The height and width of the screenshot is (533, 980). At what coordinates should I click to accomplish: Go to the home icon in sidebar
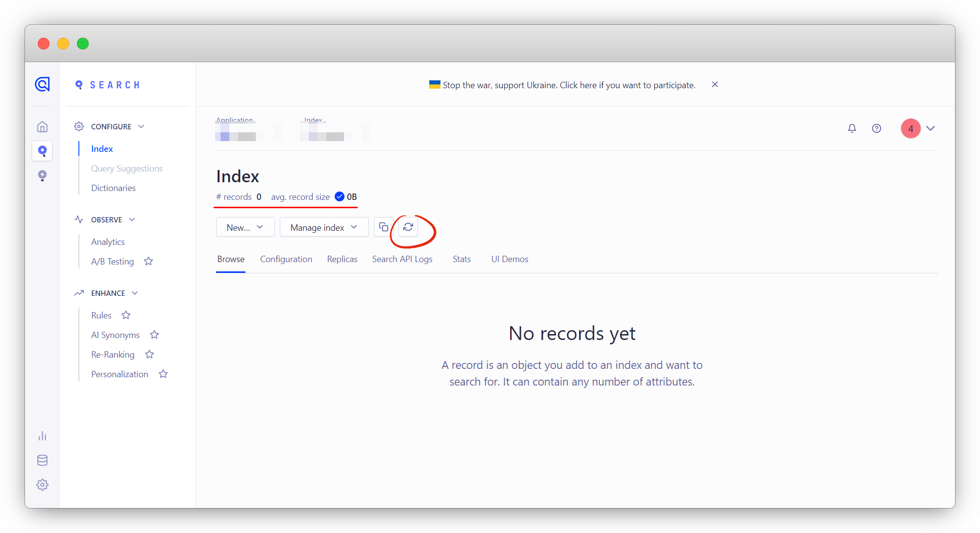click(43, 127)
